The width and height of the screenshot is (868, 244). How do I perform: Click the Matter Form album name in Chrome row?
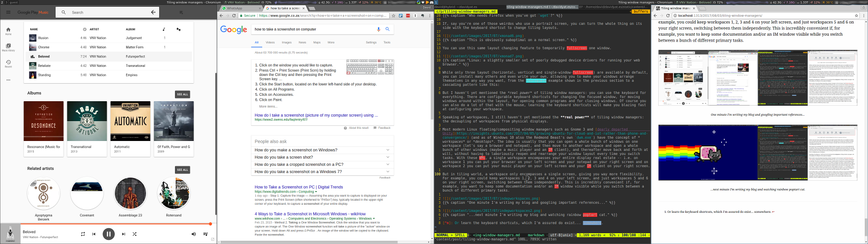(135, 47)
